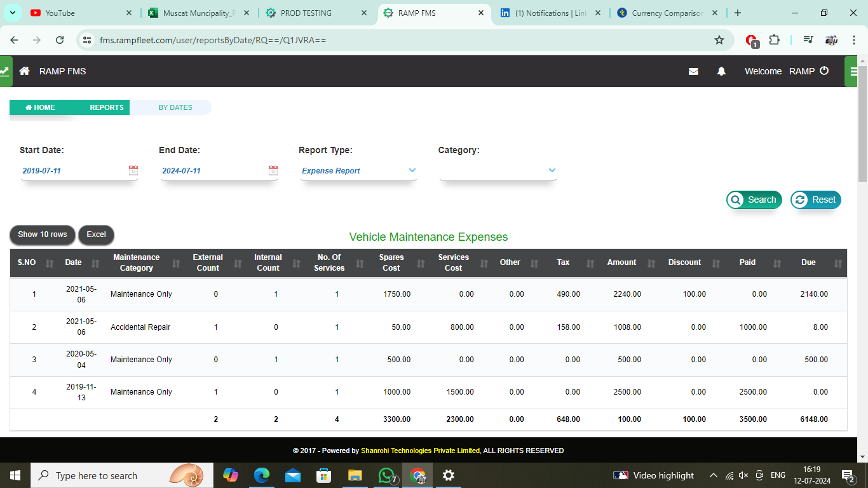Open the End Date calendar picker icon
868x488 pixels.
(x=273, y=170)
